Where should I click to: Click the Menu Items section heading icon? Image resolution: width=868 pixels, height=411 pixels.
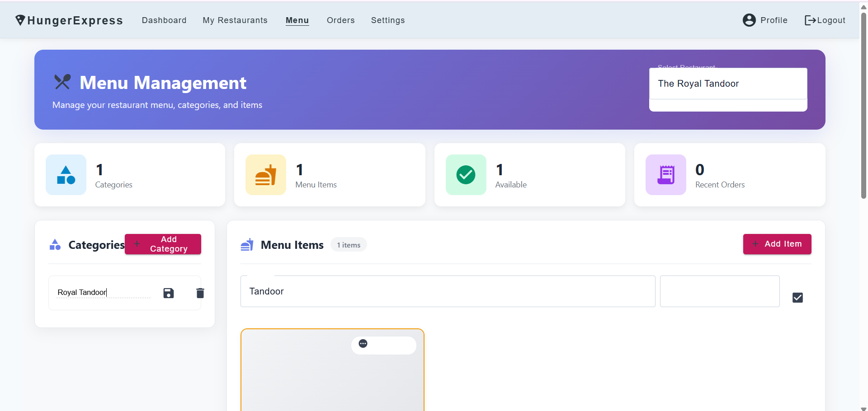(x=247, y=245)
